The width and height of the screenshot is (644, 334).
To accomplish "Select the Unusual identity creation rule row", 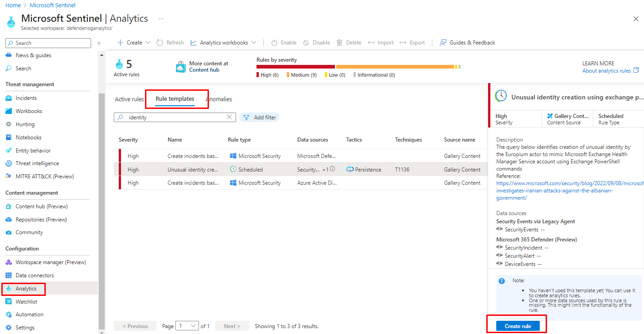I will coord(193,170).
